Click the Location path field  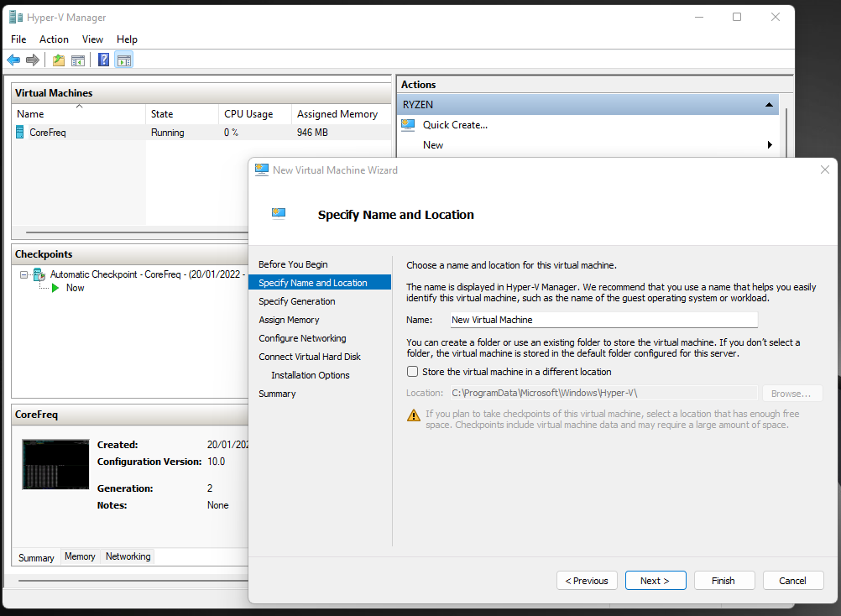[x=604, y=393]
